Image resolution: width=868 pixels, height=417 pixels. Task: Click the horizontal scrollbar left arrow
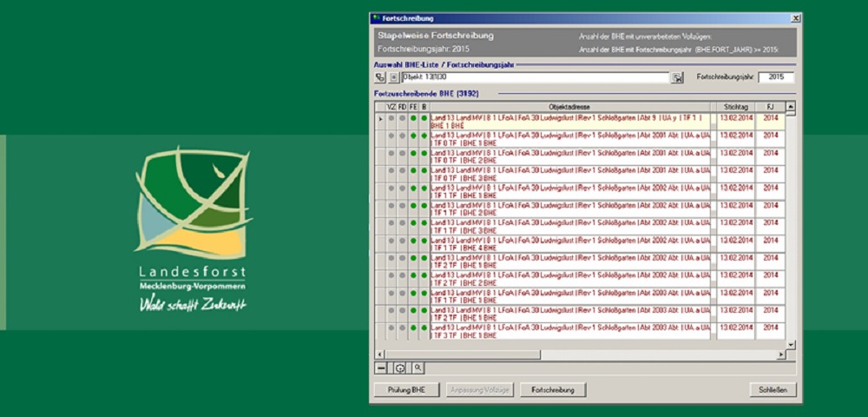pos(380,354)
